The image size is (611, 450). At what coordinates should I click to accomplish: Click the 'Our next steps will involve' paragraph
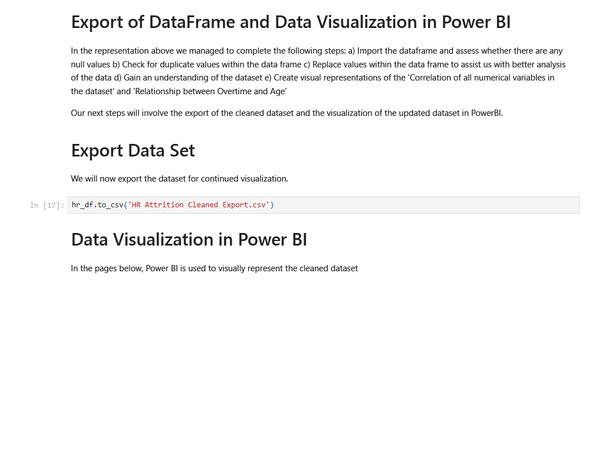click(280, 112)
